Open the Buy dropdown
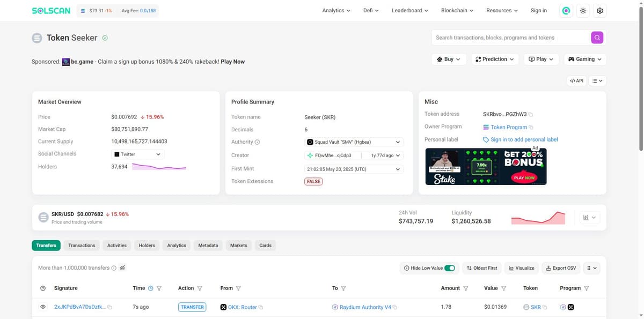Image resolution: width=644 pixels, height=319 pixels. [x=448, y=59]
